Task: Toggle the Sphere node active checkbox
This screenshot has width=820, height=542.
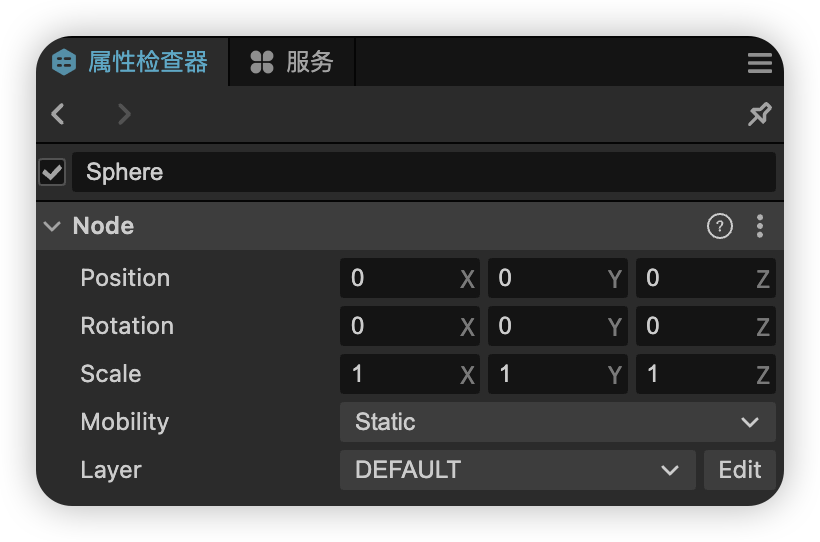Action: tap(52, 172)
